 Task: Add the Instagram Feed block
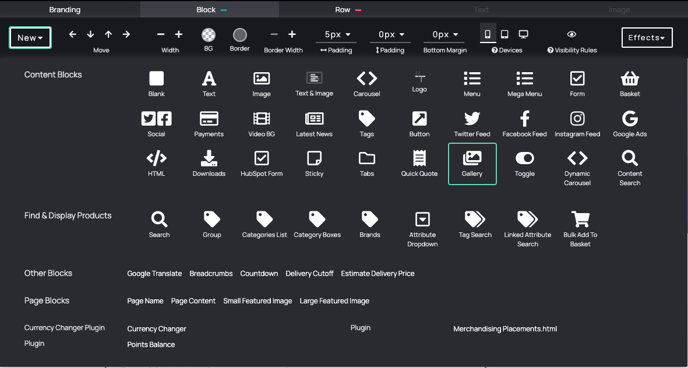577,124
